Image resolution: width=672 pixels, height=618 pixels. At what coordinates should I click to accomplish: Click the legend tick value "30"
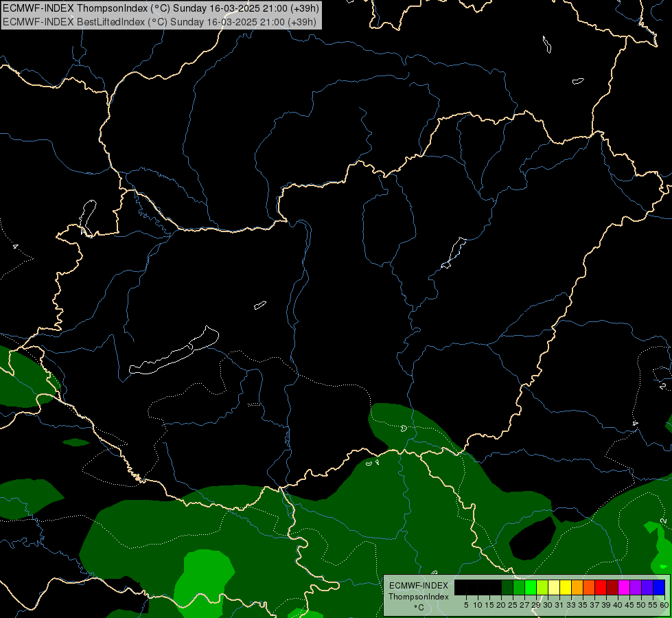tap(548, 605)
